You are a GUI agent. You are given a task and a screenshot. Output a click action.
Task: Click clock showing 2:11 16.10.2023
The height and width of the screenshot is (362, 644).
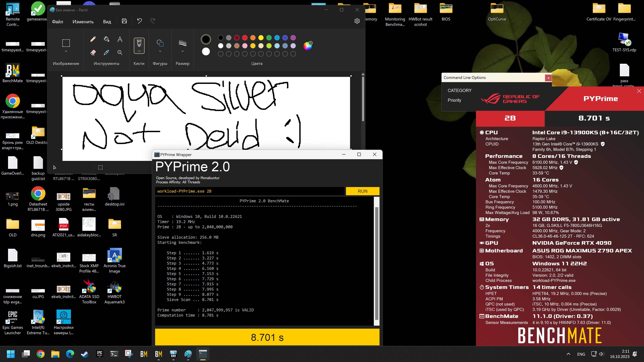click(620, 354)
